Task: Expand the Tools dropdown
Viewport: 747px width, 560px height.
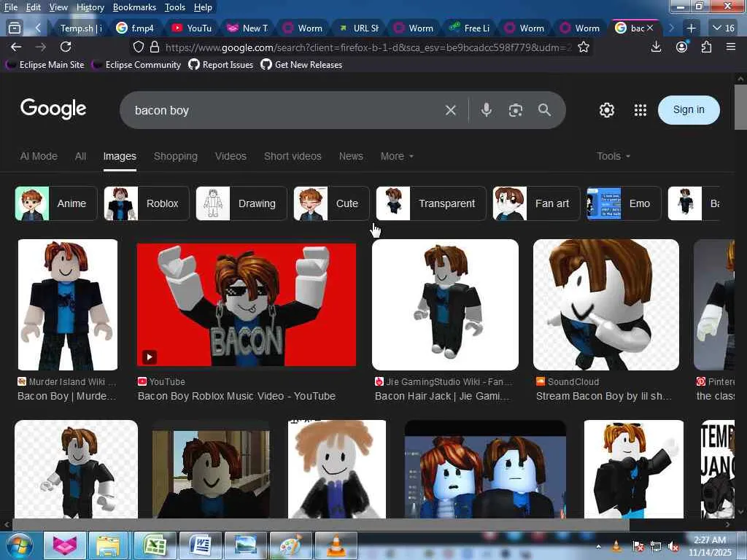Action: [613, 156]
